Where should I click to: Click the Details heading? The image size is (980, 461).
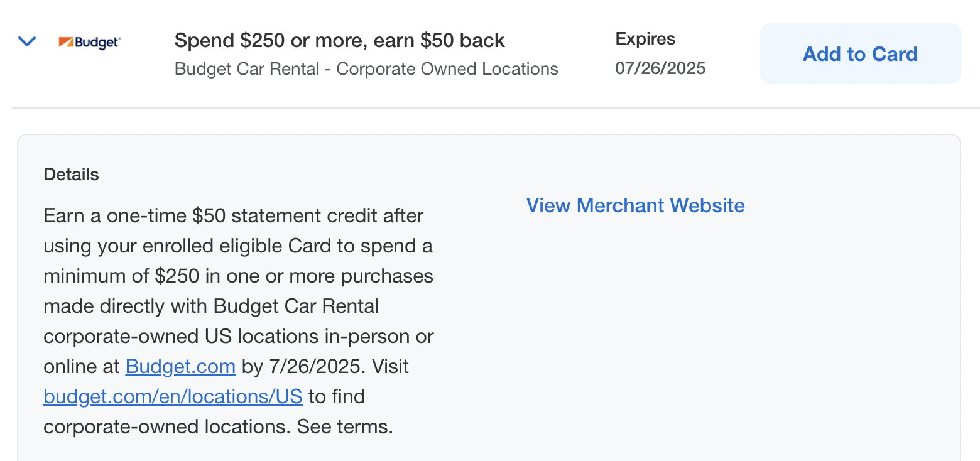point(71,175)
